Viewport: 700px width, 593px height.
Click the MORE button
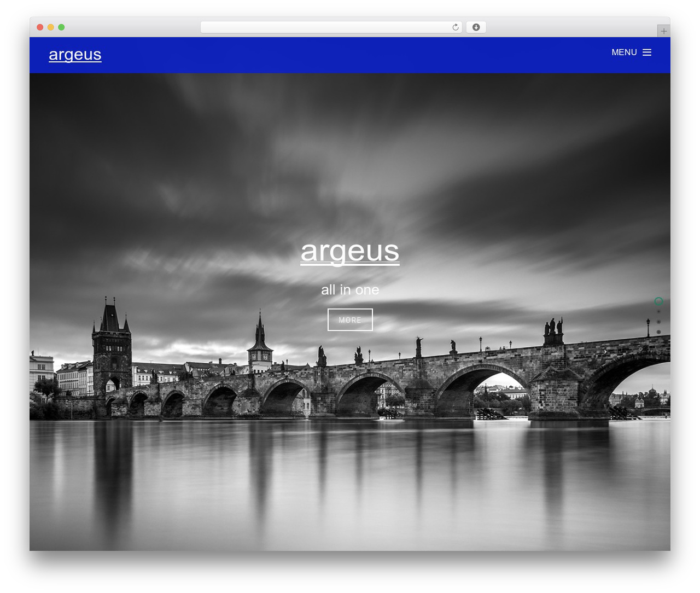pyautogui.click(x=350, y=320)
